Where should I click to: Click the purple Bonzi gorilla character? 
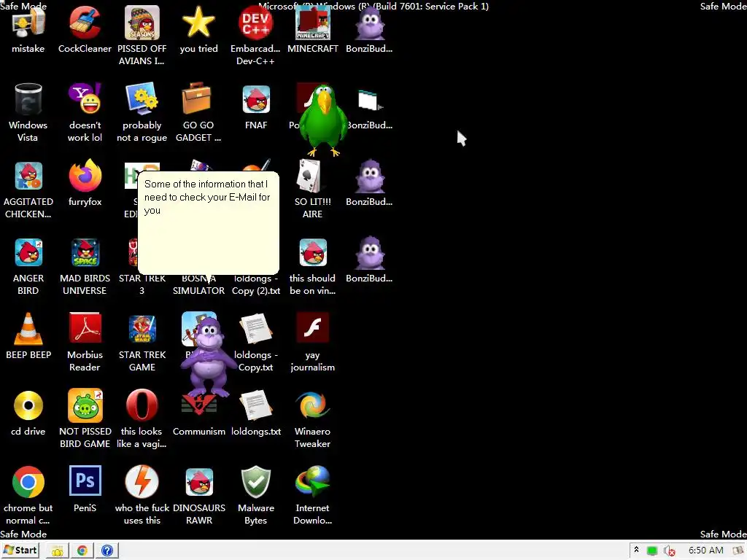[208, 357]
